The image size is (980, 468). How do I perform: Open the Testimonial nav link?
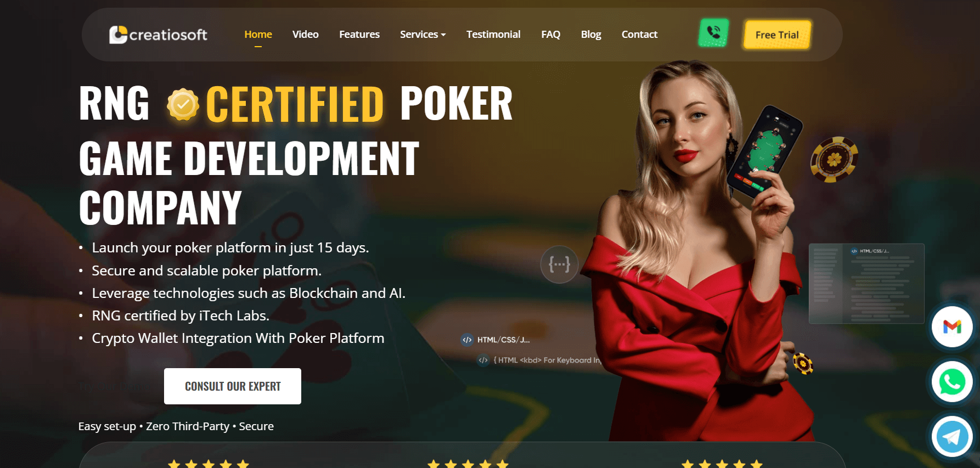493,35
